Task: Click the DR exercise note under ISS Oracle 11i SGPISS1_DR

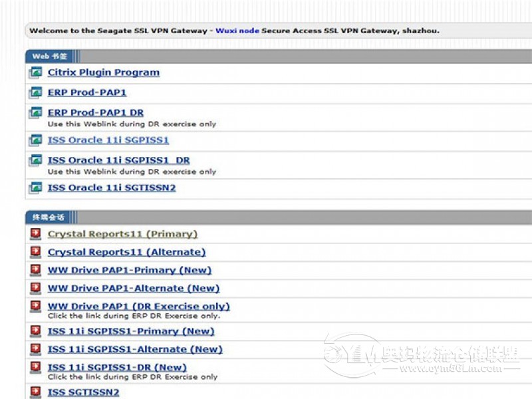Action: (132, 172)
